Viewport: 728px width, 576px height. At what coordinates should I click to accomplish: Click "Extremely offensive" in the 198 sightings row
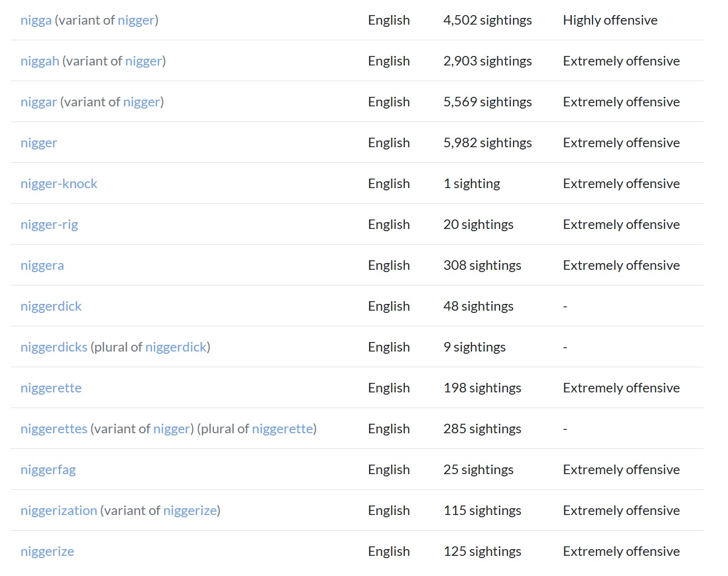pos(622,388)
